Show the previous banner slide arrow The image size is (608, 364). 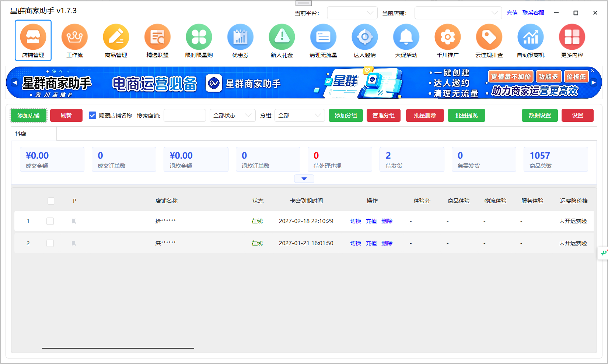[15, 82]
